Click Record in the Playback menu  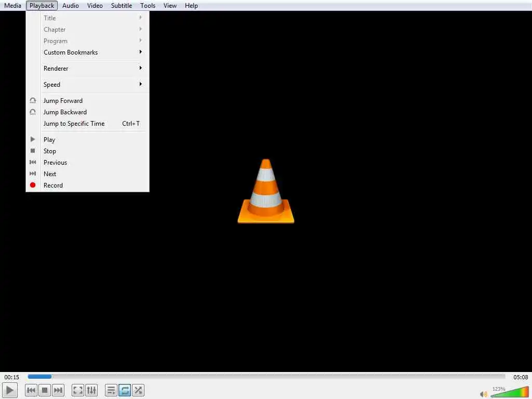click(x=87, y=185)
